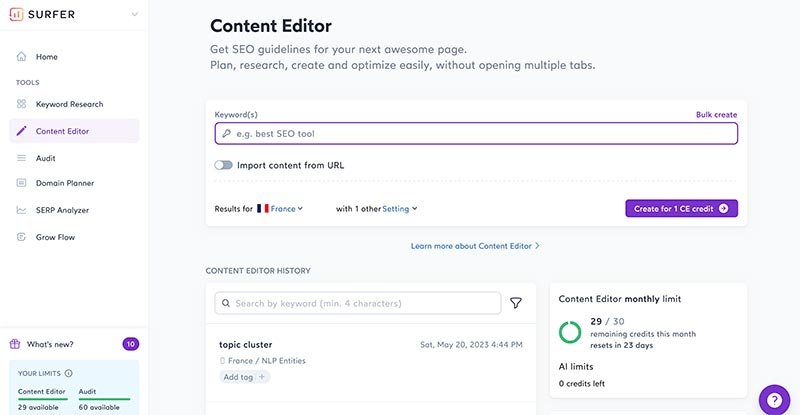Click the Grow Flow icon
The height and width of the screenshot is (415, 800).
(x=21, y=237)
